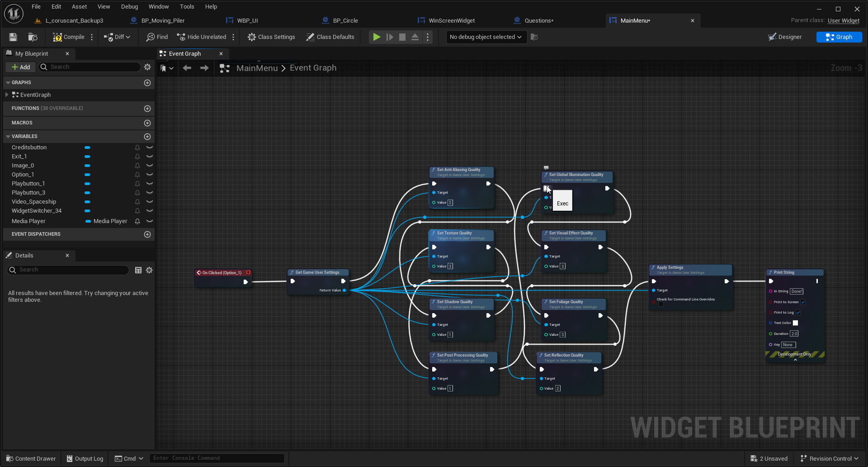Browse to asset in Content Browser
The image size is (868, 467).
pos(33,37)
